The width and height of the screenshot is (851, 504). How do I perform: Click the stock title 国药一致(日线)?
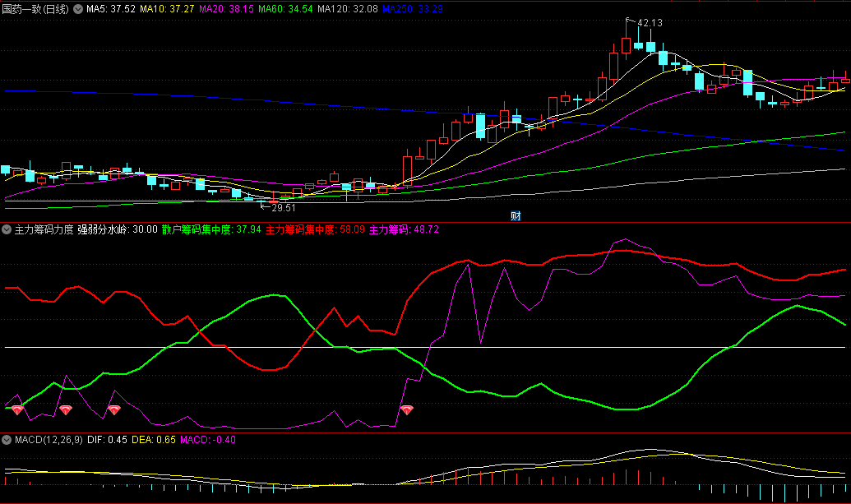[35, 9]
